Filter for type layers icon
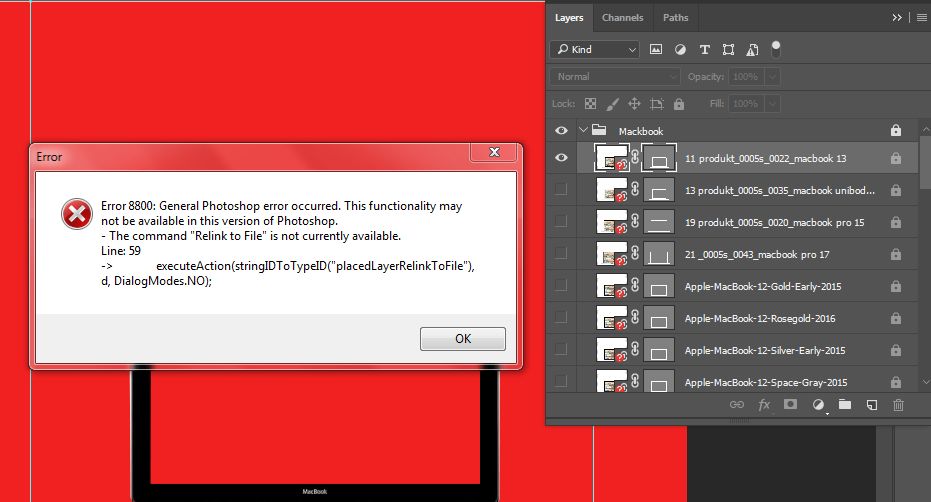Screen dimensions: 931x502 pos(704,49)
